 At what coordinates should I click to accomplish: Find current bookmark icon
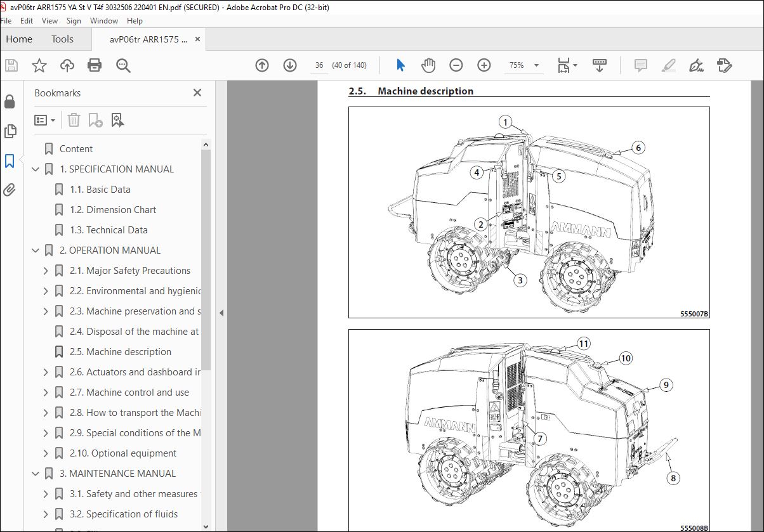(117, 120)
